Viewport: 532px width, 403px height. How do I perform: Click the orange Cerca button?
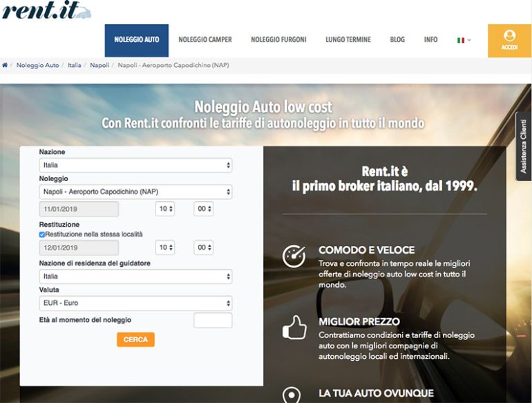coord(135,339)
